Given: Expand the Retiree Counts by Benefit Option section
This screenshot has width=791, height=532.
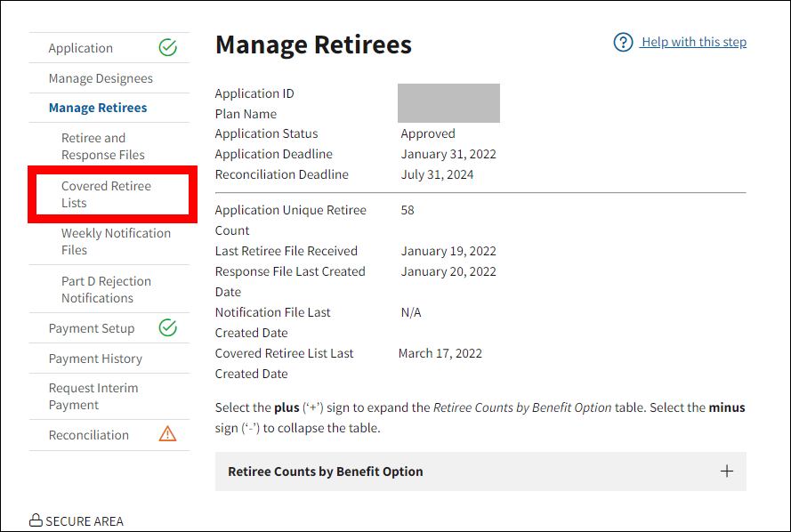Looking at the screenshot, I should 326,472.
